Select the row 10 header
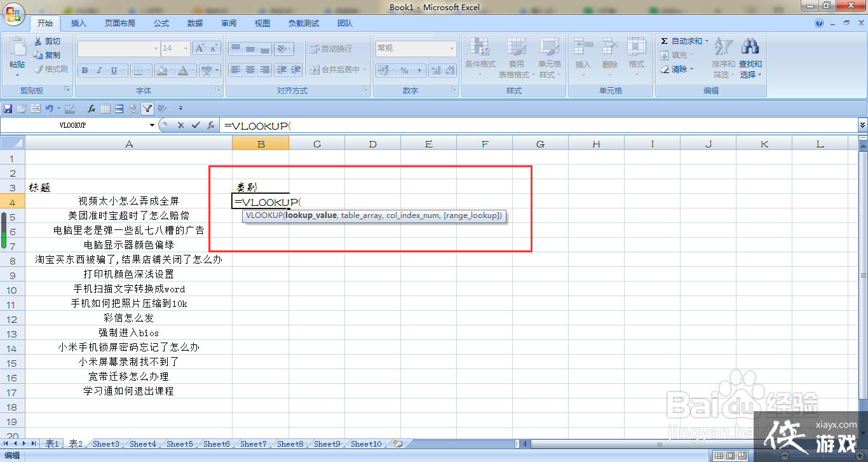Image resolution: width=868 pixels, height=462 pixels. click(12, 289)
